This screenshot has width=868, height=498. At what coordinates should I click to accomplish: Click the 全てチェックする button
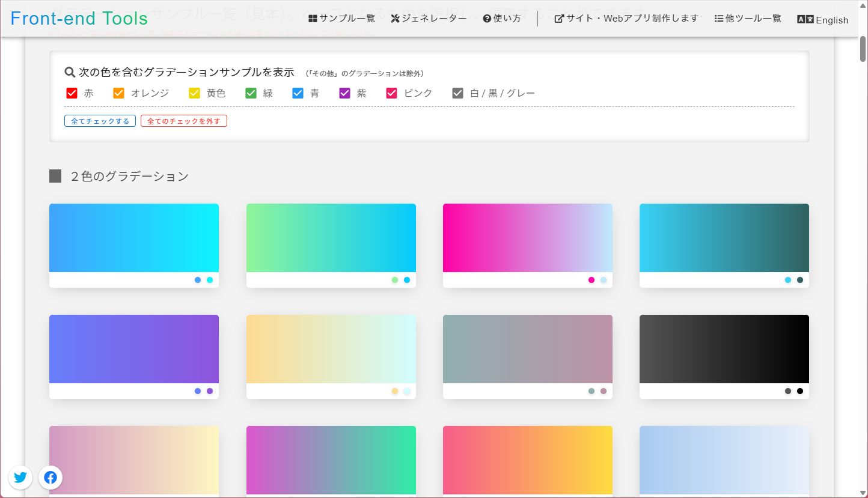100,121
